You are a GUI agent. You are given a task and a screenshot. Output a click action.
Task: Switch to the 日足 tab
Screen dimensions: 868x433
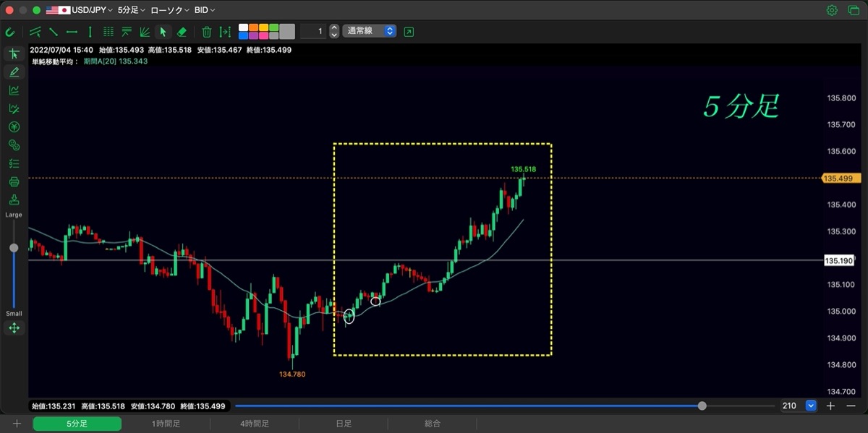point(344,424)
